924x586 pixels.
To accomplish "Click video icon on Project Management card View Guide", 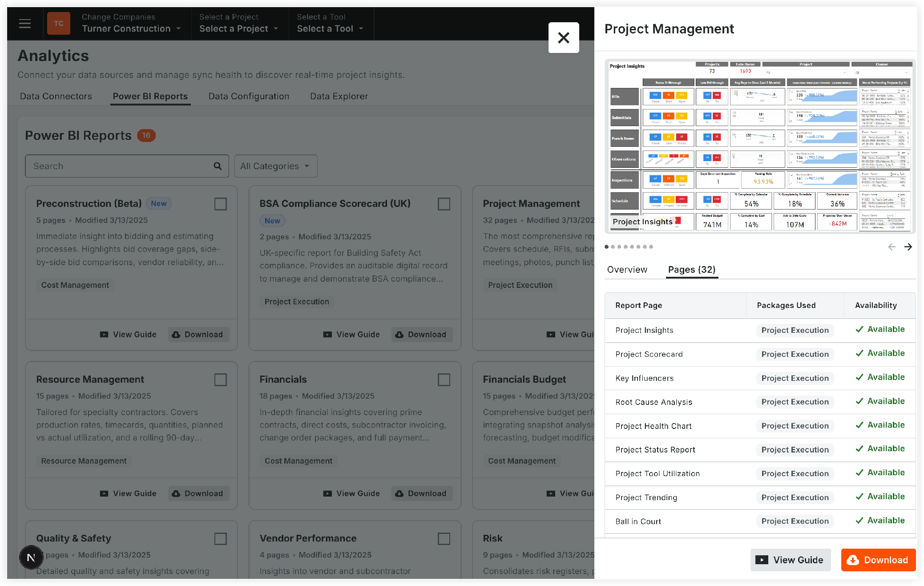I will coord(551,335).
